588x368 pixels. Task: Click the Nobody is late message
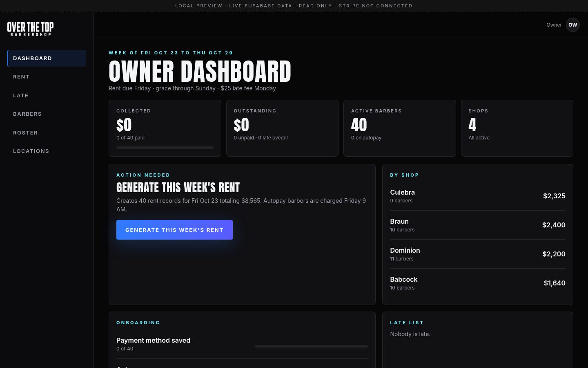pos(410,334)
